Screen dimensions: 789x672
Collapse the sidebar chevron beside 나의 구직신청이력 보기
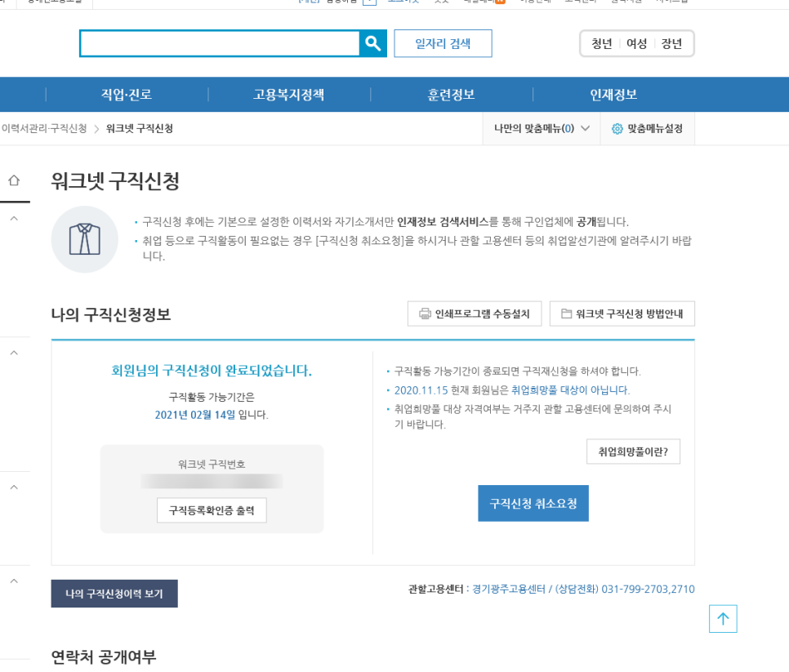tap(14, 581)
